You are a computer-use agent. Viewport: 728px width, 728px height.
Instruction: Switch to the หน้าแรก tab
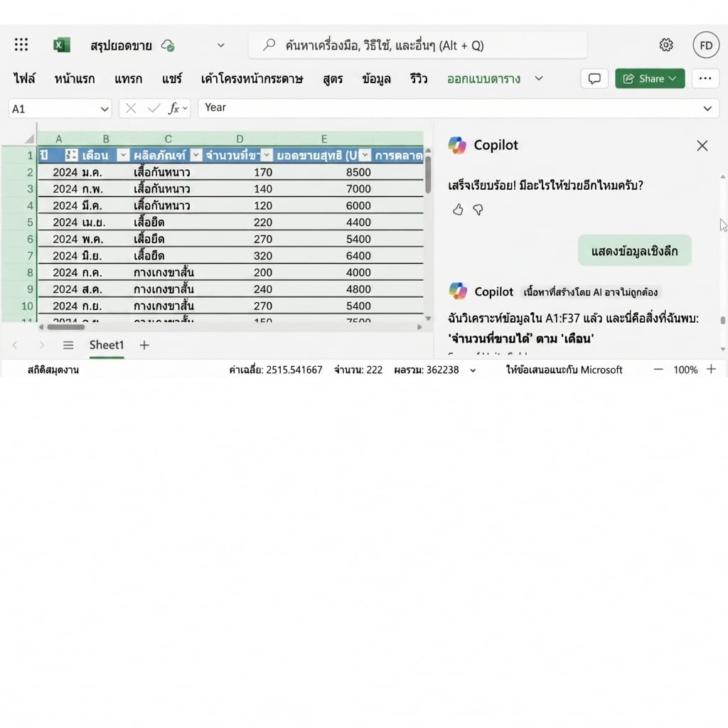pos(74,79)
